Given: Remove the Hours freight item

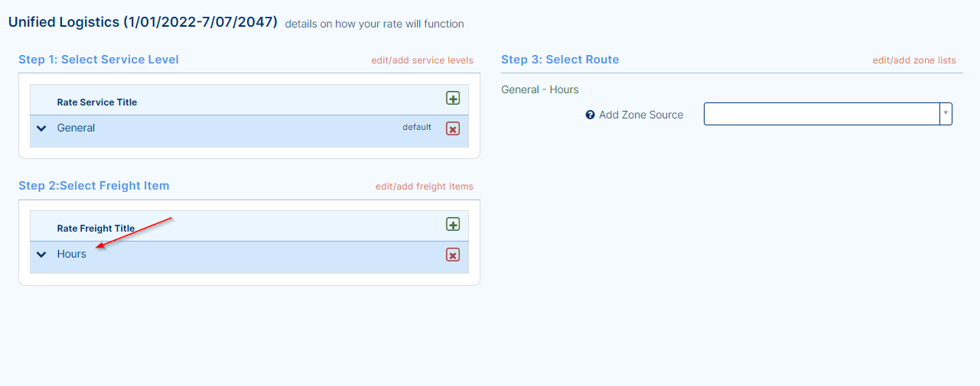Looking at the screenshot, I should tap(453, 255).
